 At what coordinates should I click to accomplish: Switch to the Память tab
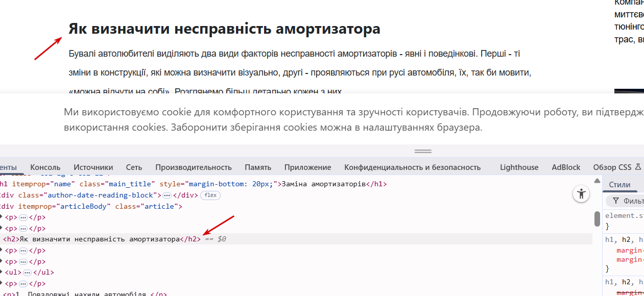pos(258,167)
